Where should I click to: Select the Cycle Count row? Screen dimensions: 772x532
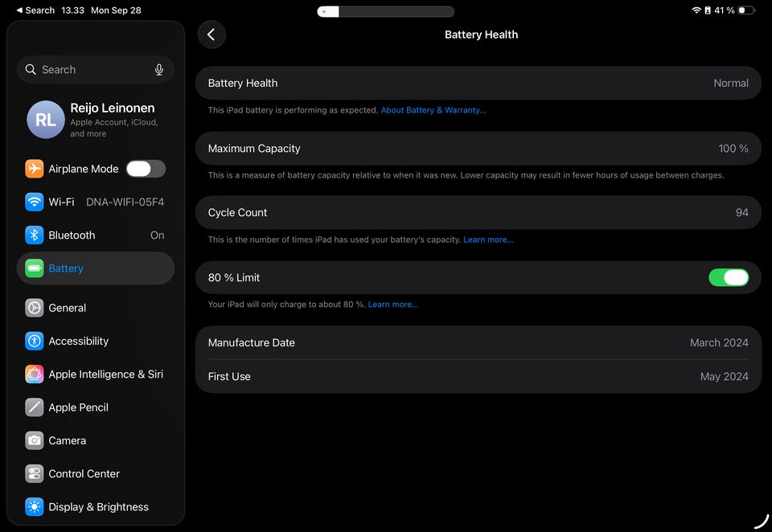click(x=478, y=213)
